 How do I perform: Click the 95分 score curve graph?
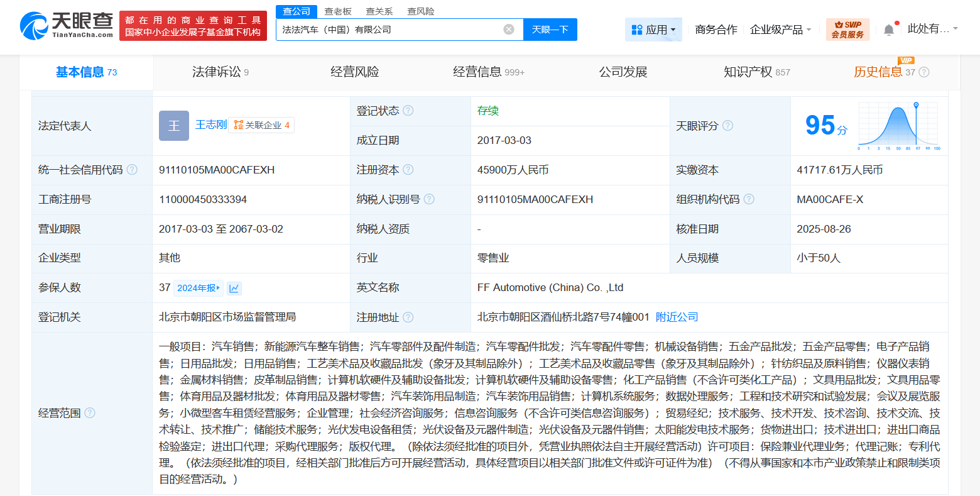[897, 125]
